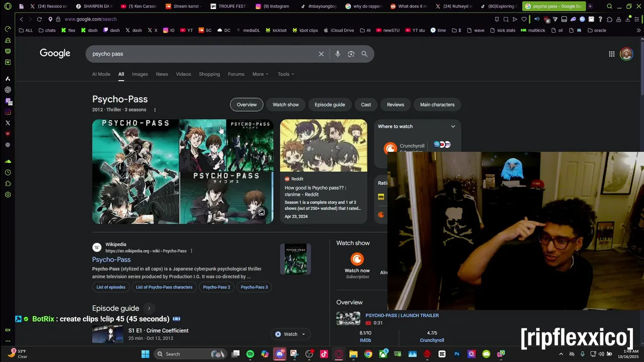Select the Watch show chip
Image resolution: width=644 pixels, height=362 pixels.
coord(286,105)
